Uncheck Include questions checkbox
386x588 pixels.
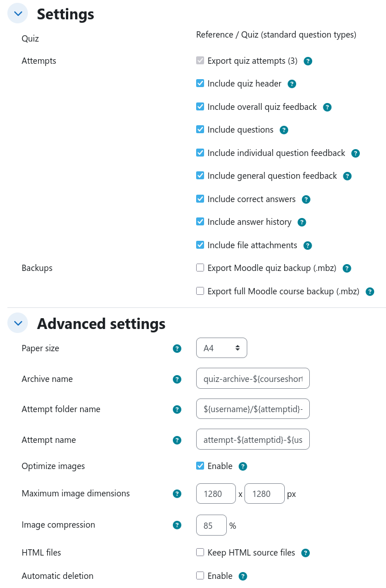point(200,130)
